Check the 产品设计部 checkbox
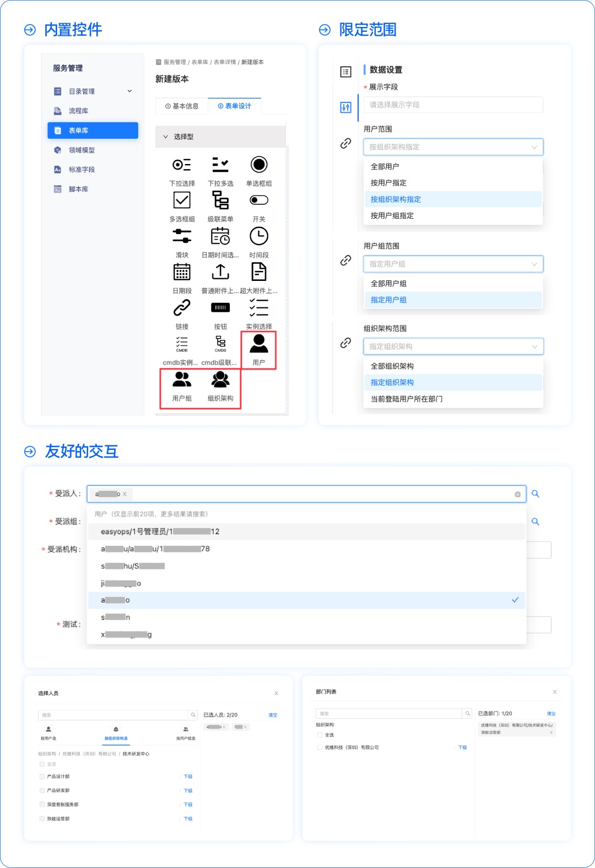 tap(42, 777)
